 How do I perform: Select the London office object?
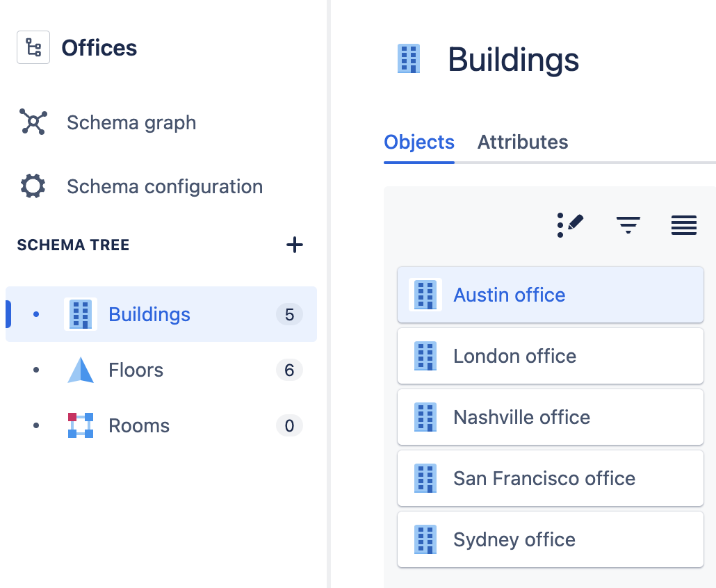point(551,356)
